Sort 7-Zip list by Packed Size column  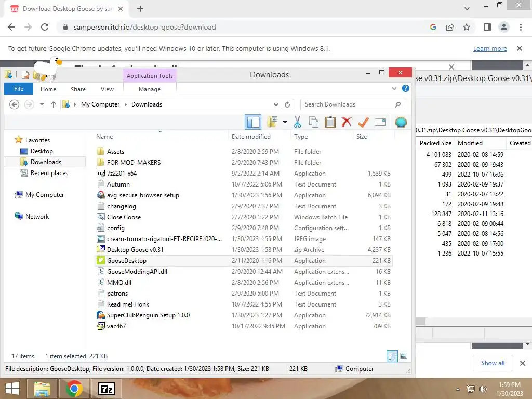[x=435, y=143]
